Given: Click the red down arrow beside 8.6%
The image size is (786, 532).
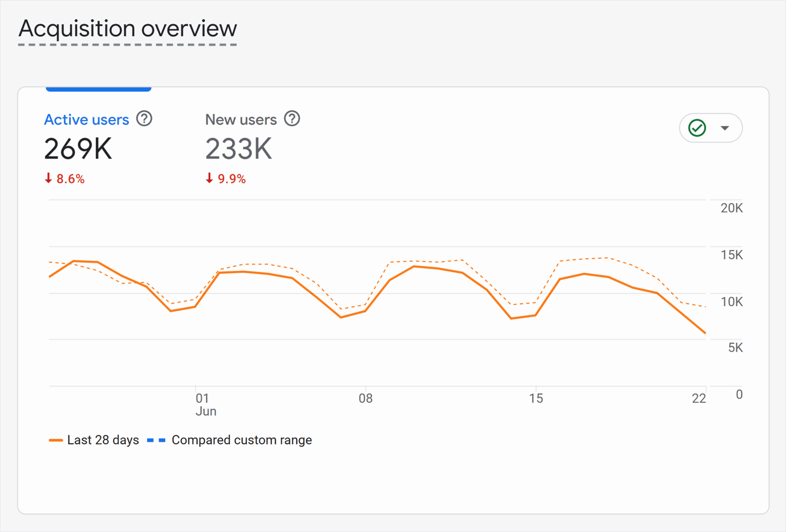Looking at the screenshot, I should [49, 178].
